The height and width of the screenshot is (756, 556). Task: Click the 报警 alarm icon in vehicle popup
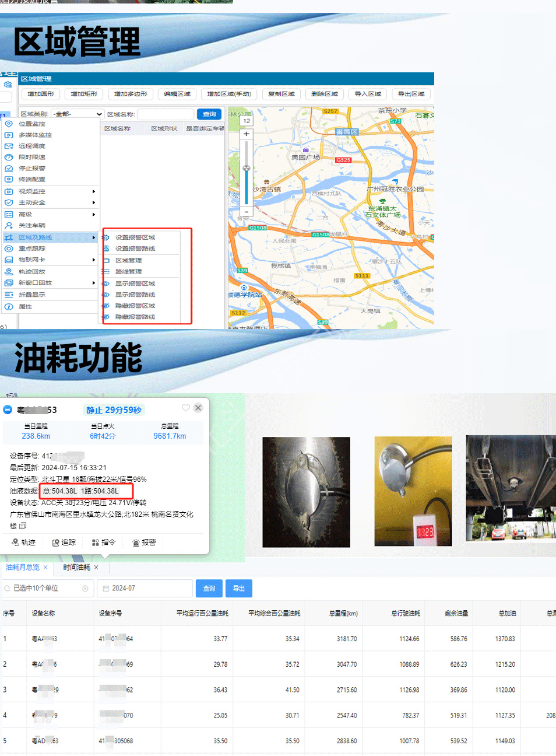(136, 542)
